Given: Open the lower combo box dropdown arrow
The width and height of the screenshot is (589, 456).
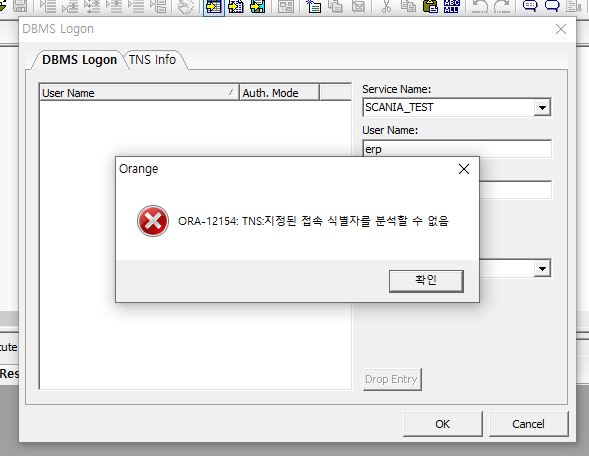Looking at the screenshot, I should pos(542,269).
